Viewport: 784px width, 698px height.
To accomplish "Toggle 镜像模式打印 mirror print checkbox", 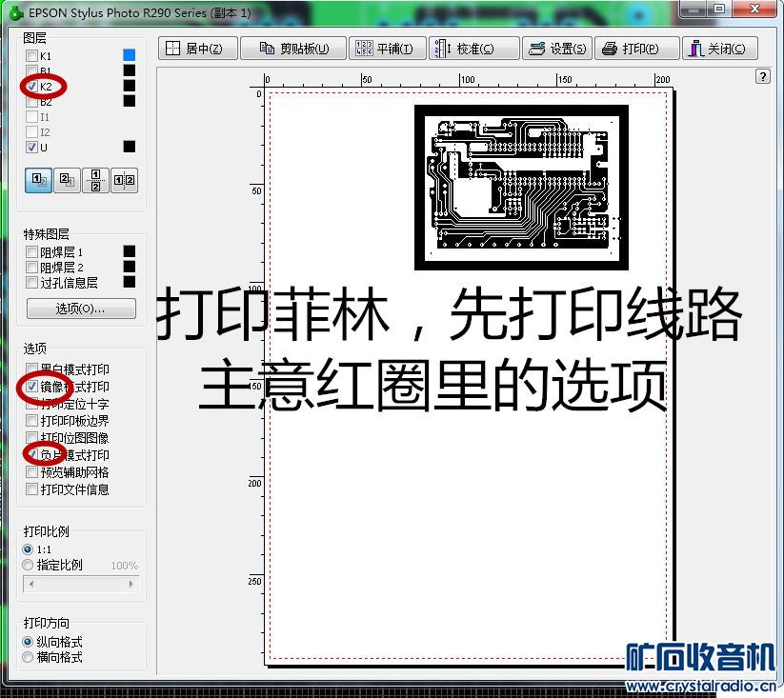I will (31, 387).
